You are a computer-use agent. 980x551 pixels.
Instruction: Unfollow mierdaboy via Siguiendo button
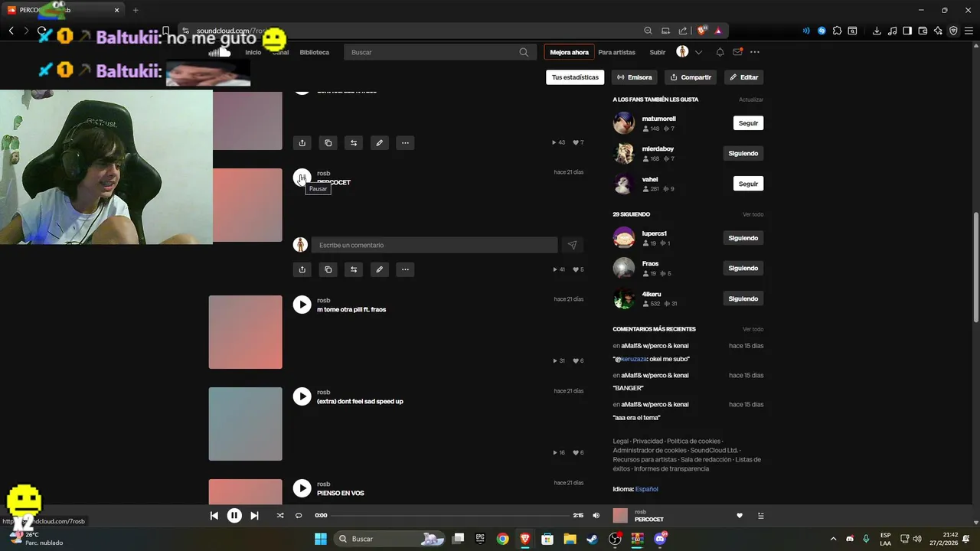(743, 154)
